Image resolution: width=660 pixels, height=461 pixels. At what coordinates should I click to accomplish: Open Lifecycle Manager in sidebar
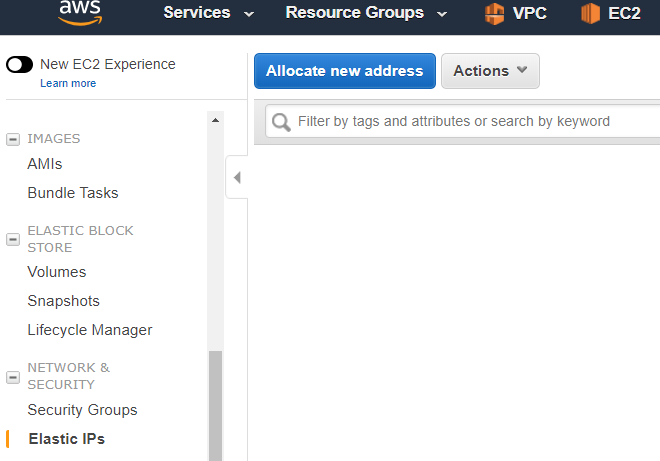[90, 330]
